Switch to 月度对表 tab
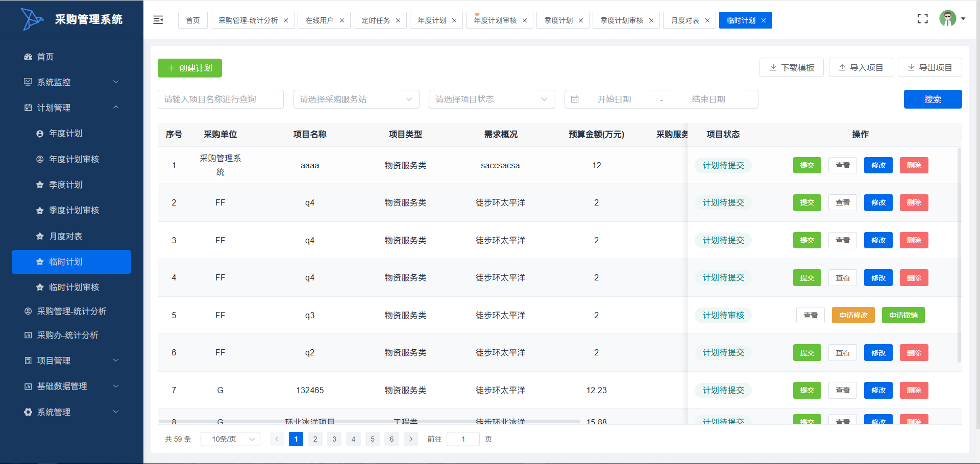 (685, 20)
